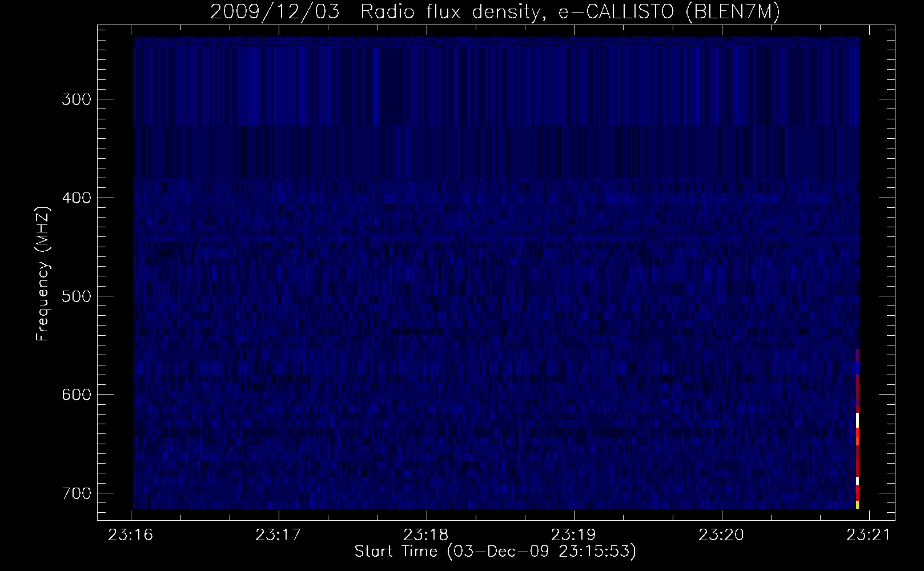Click the 23:20 time tick label
Image resolution: width=924 pixels, height=571 pixels.
(722, 535)
